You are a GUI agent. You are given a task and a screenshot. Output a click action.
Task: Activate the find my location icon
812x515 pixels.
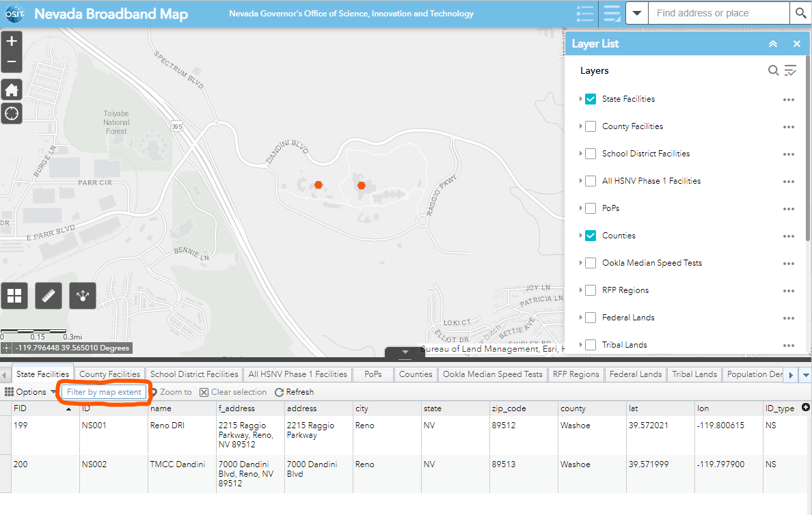coord(11,113)
